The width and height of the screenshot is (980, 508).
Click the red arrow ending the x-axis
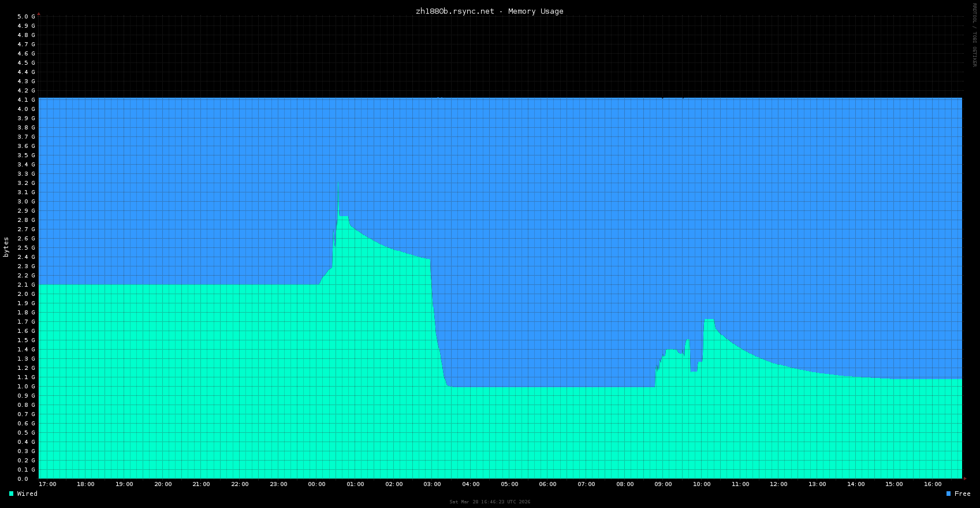[964, 479]
